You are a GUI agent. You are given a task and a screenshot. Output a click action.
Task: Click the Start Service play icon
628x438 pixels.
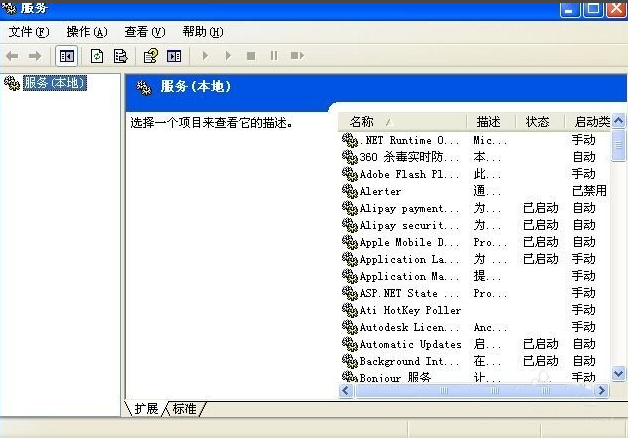click(x=205, y=56)
